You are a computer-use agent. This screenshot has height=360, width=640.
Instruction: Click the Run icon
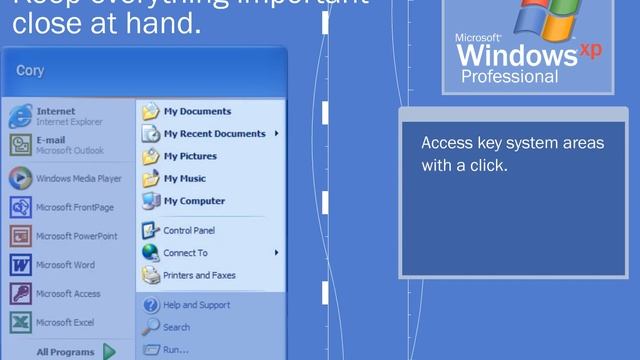click(x=151, y=349)
